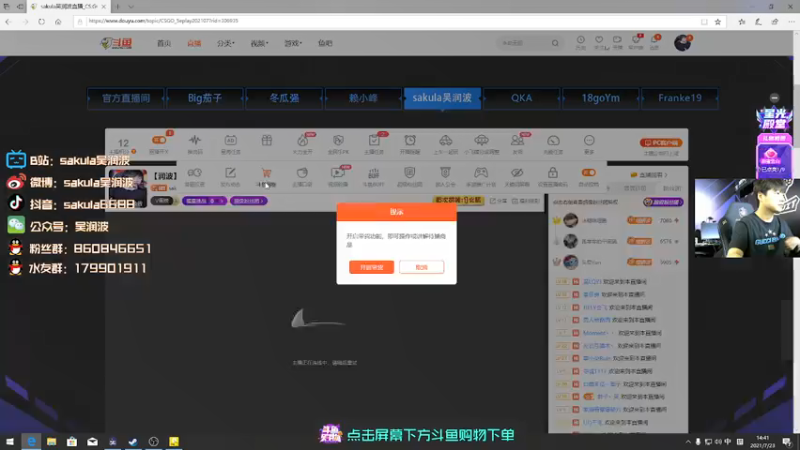800x450 pixels.
Task: Switch to QKA stream tab
Action: click(521, 98)
